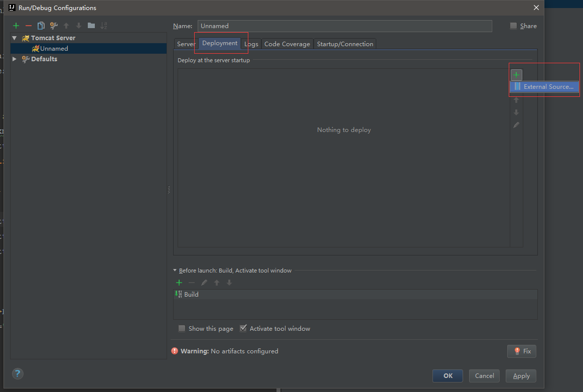
Task: Open help question mark button
Action: (18, 374)
